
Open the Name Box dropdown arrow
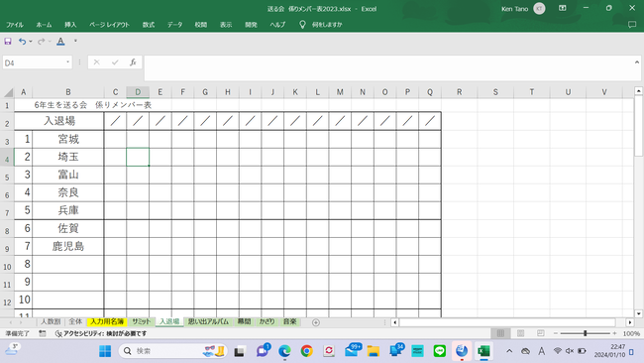(x=67, y=62)
